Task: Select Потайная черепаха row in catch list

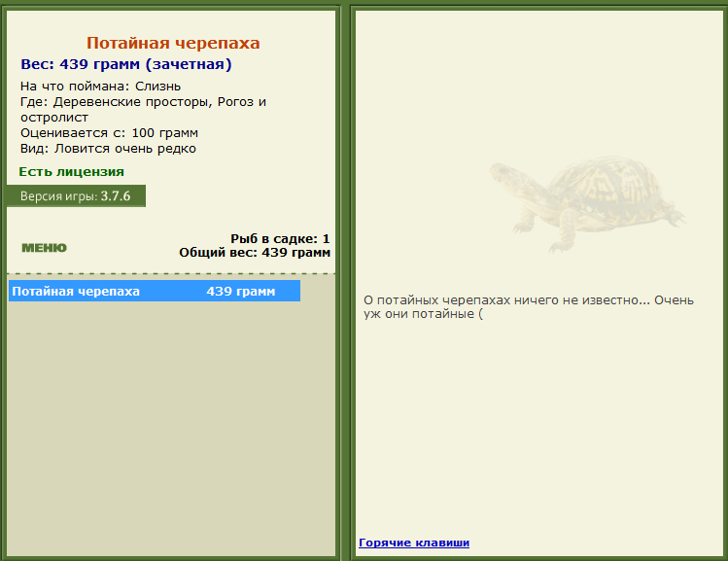Action: pyautogui.click(x=155, y=291)
